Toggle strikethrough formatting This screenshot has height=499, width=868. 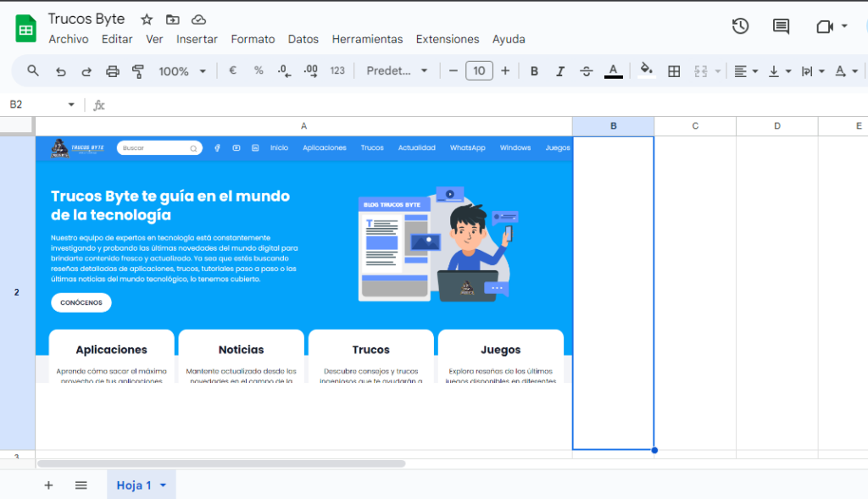(587, 71)
